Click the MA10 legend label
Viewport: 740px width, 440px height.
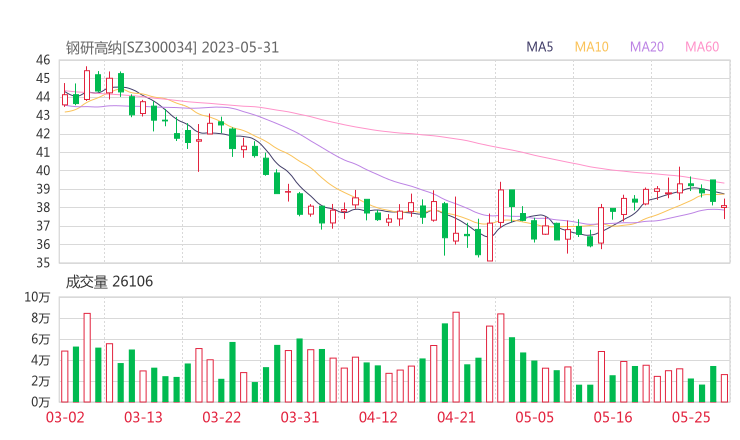[x=591, y=47]
